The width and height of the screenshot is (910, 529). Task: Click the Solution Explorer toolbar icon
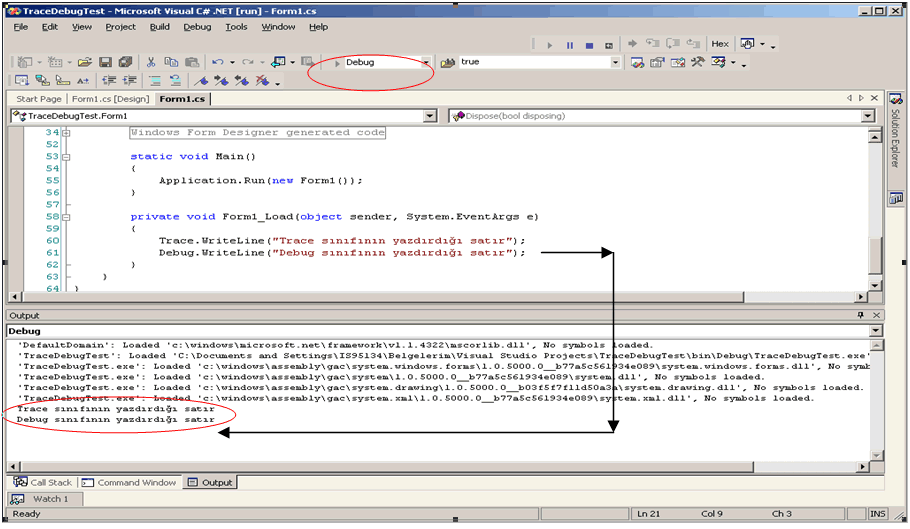coord(637,62)
